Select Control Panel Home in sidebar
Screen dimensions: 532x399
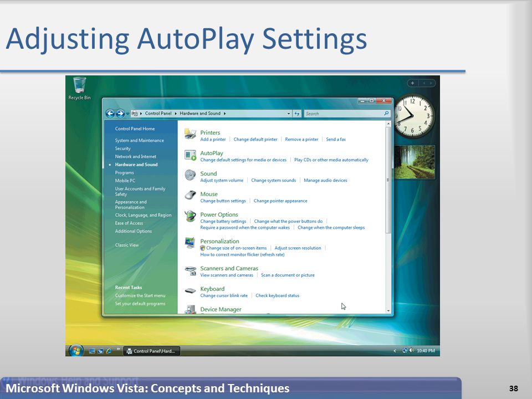point(135,129)
